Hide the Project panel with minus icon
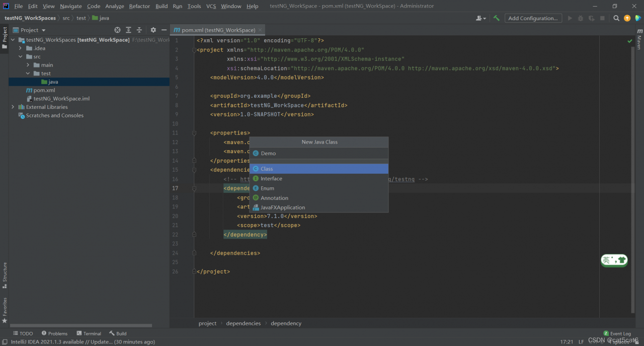 pos(164,30)
